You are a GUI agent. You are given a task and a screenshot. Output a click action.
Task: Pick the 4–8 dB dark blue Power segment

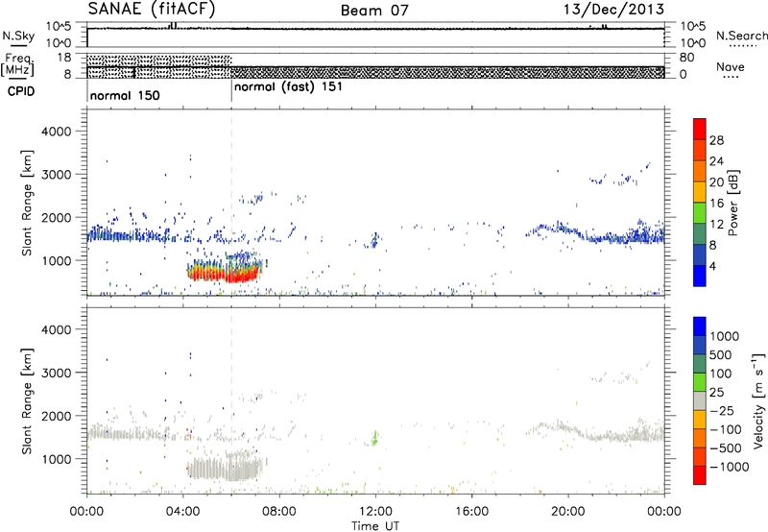(x=700, y=254)
